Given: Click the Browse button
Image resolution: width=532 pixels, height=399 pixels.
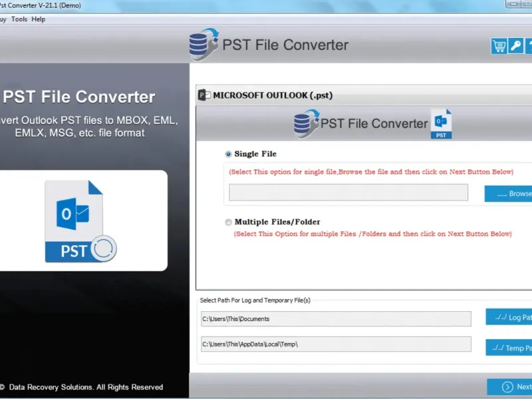Looking at the screenshot, I should pyautogui.click(x=508, y=194).
